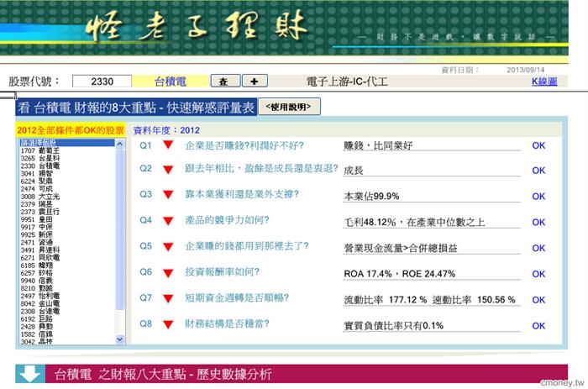The height and width of the screenshot is (389, 588).
Task: Click the 2012全部條件都OK的股票 header
Action: point(70,130)
